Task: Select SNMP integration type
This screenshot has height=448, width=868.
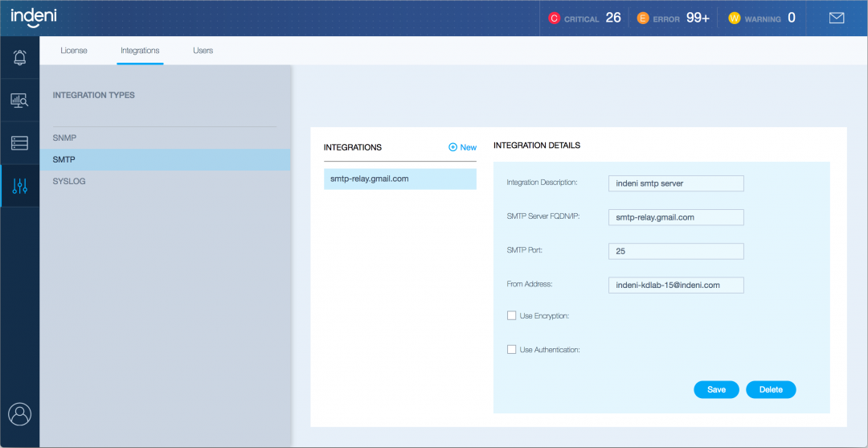Action: pyautogui.click(x=64, y=138)
